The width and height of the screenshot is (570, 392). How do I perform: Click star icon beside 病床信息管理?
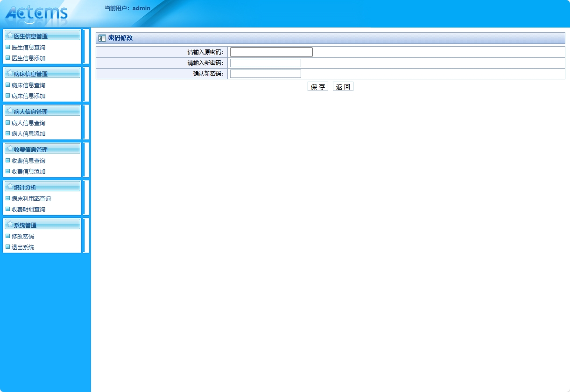(x=10, y=73)
